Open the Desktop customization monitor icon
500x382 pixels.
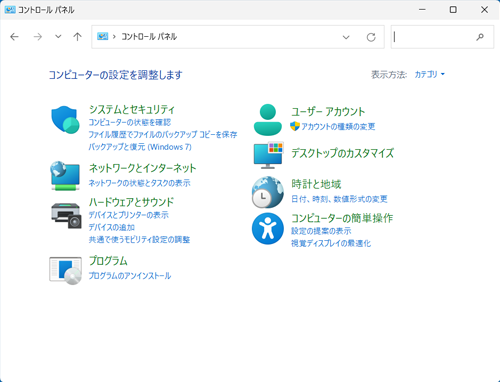[268, 155]
